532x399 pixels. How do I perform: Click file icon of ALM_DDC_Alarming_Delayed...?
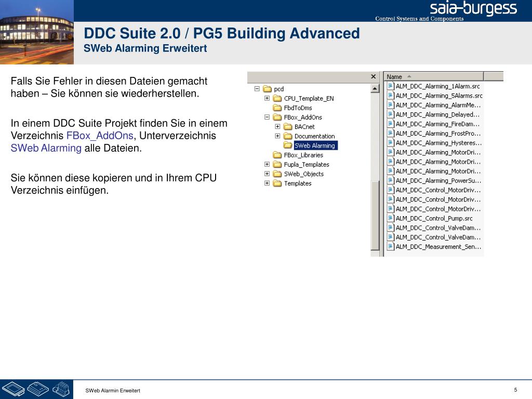tap(391, 115)
